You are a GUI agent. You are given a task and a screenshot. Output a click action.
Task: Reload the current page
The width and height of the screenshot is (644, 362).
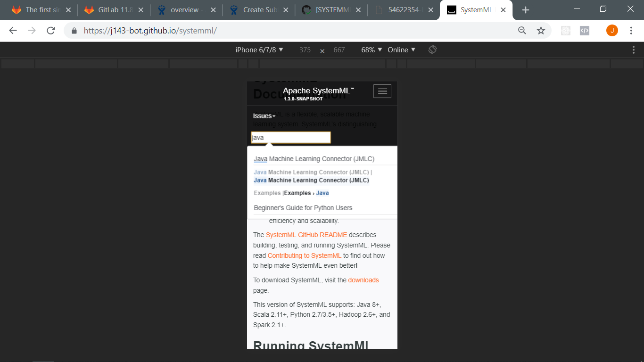pyautogui.click(x=51, y=31)
